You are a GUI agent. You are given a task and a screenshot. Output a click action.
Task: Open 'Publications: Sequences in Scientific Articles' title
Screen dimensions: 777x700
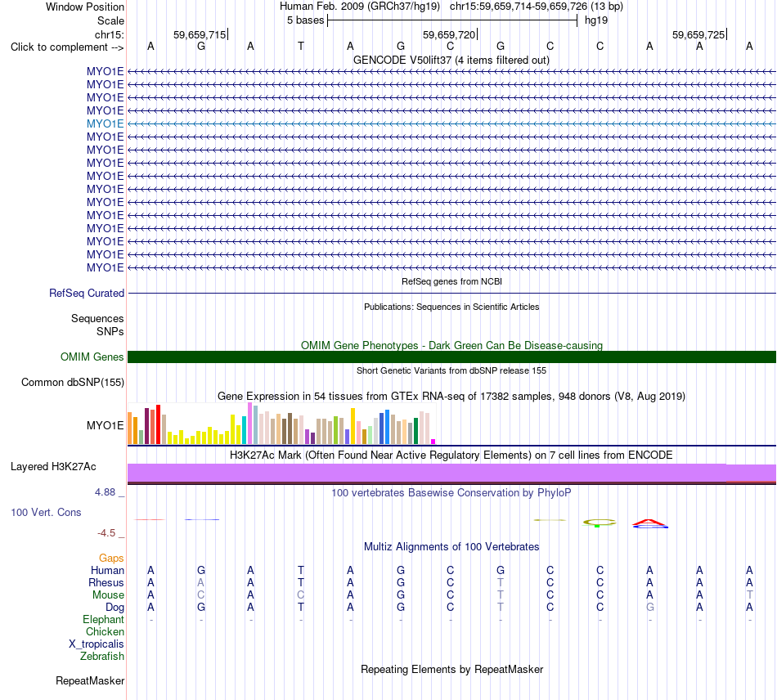coord(451,307)
